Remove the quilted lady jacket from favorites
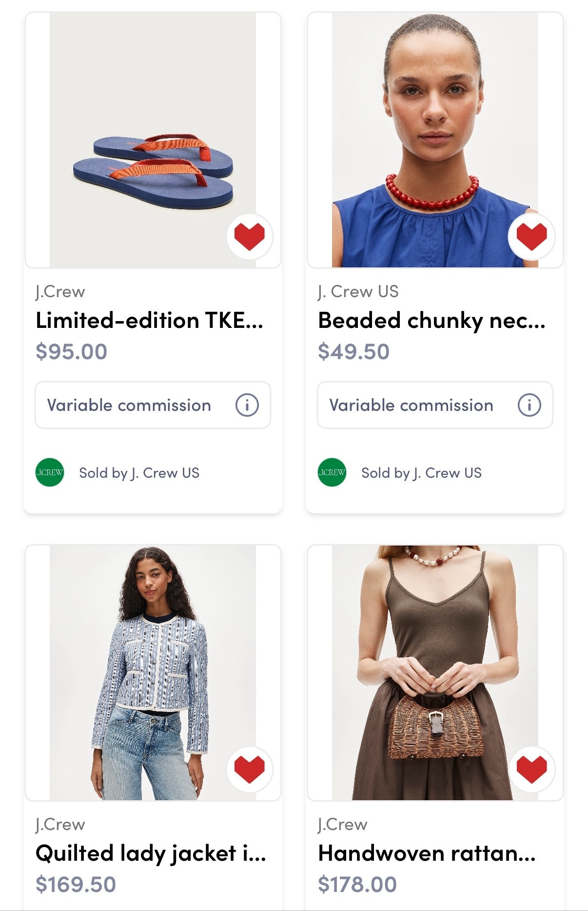Screen dimensions: 588x911 click(x=250, y=769)
